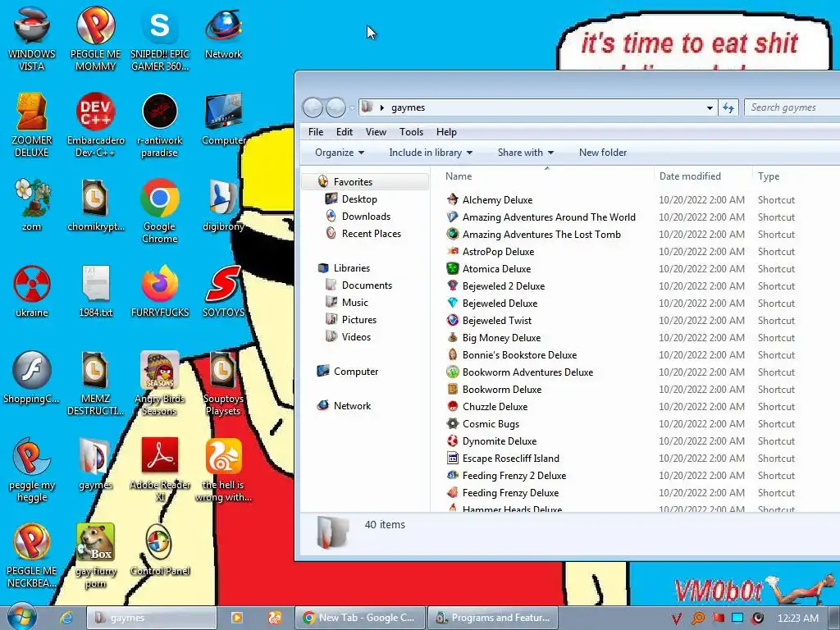Click the Internet Explorer taskbar icon
840x630 pixels.
(66, 618)
